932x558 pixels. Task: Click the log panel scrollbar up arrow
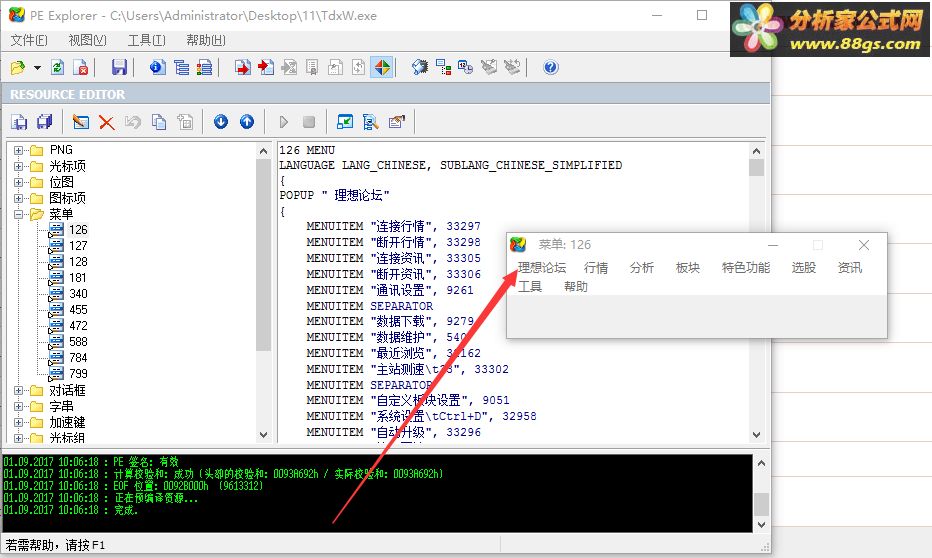click(x=761, y=464)
